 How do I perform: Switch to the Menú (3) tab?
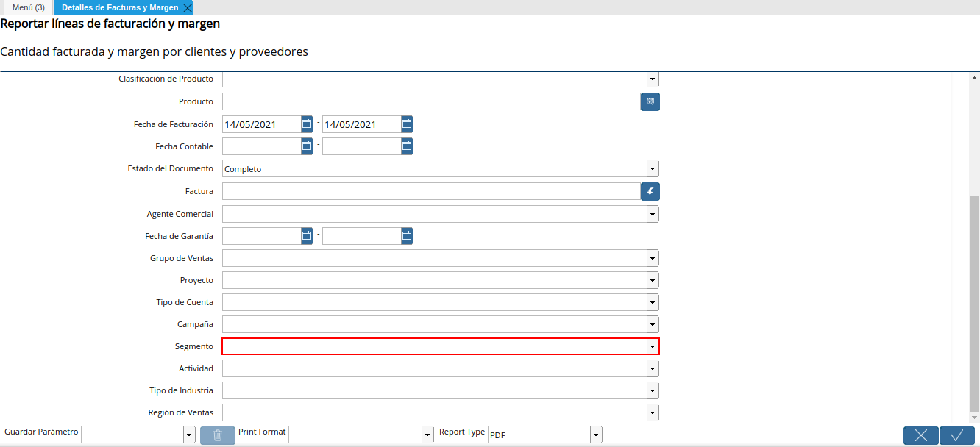(29, 7)
